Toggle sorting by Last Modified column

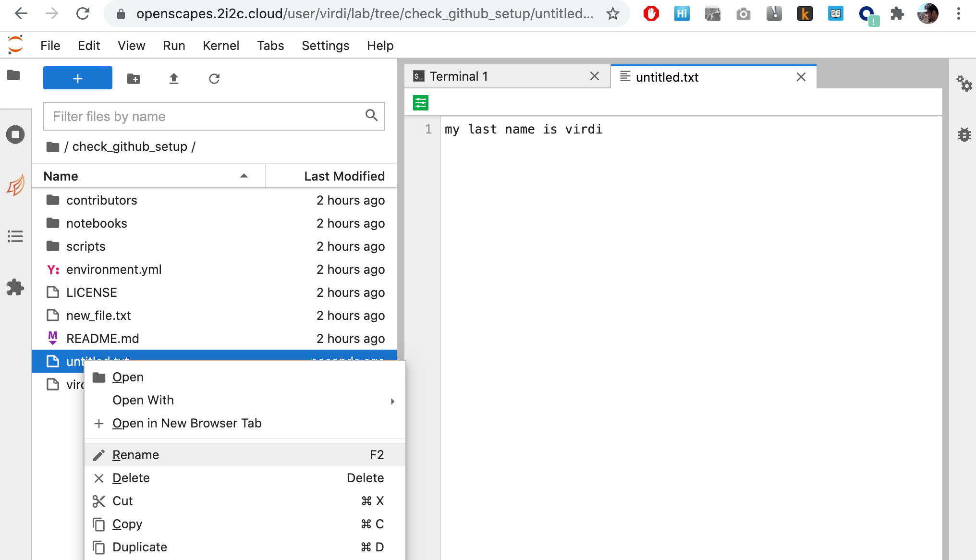[344, 176]
